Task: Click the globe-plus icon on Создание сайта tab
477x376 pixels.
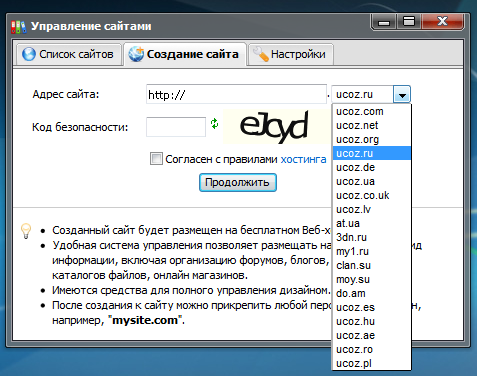Action: [136, 54]
